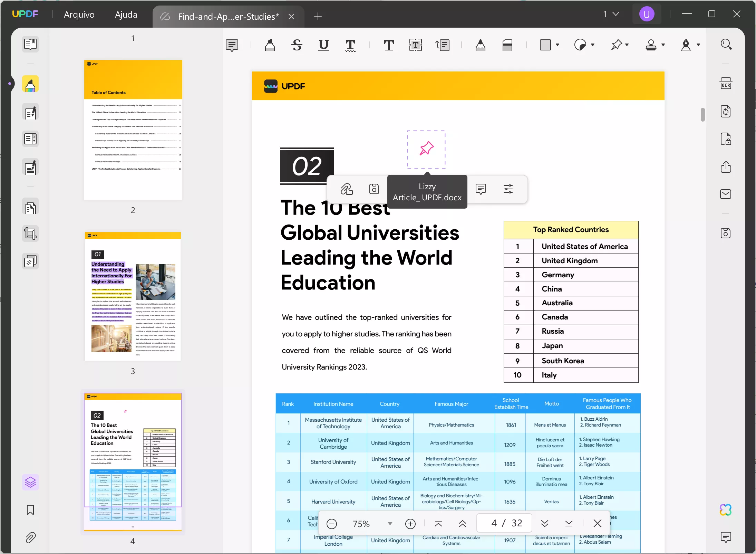Select page 3 thumbnail
Viewport: 756px width, 554px height.
pos(133,296)
